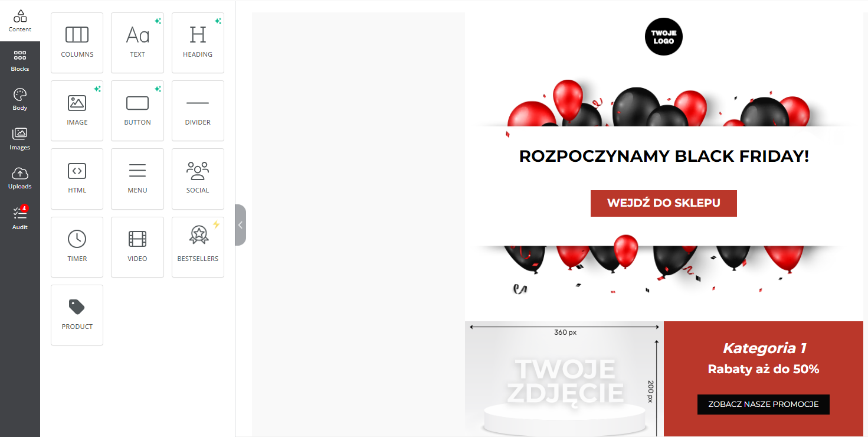
Task: Choose the Divider block
Action: pyautogui.click(x=198, y=111)
